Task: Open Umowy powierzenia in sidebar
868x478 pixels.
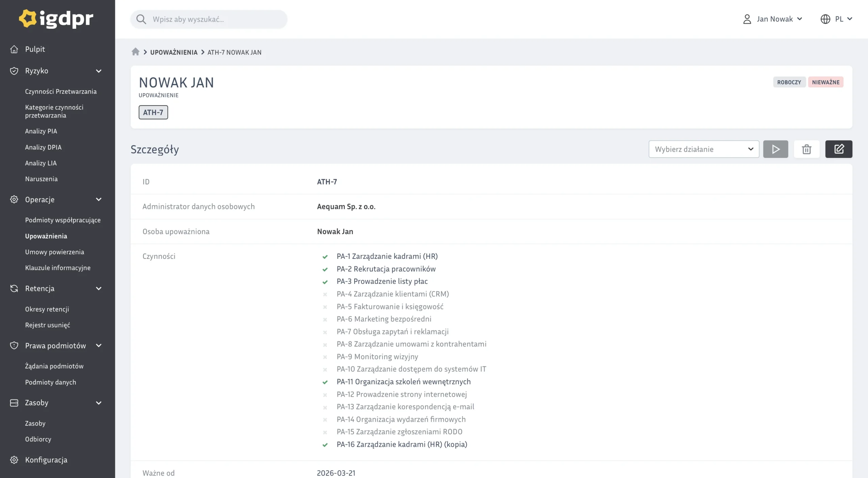Action: point(55,252)
